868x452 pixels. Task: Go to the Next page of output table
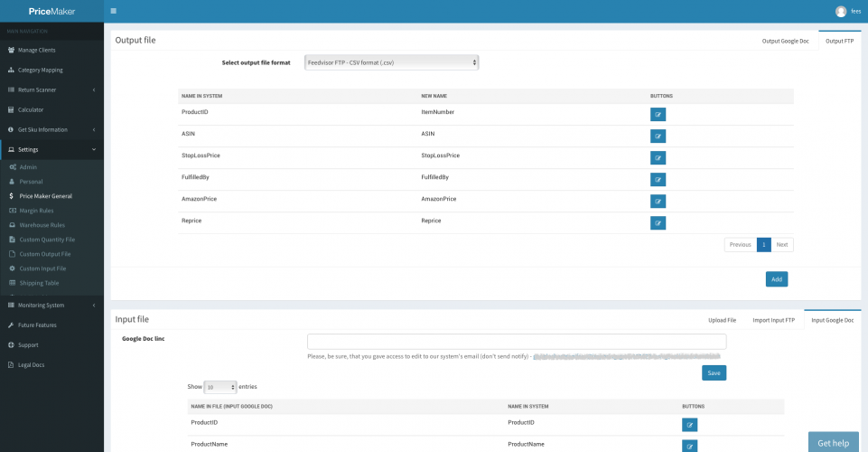[x=782, y=245]
